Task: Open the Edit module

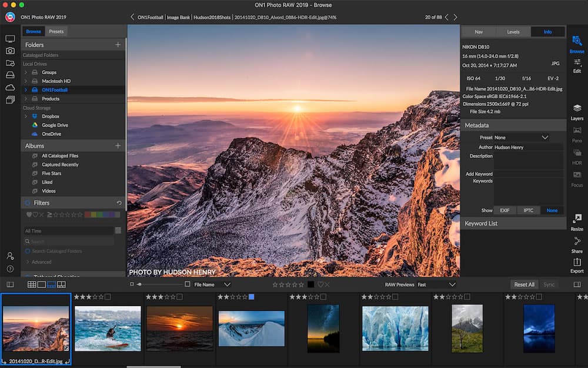Action: coord(577,65)
